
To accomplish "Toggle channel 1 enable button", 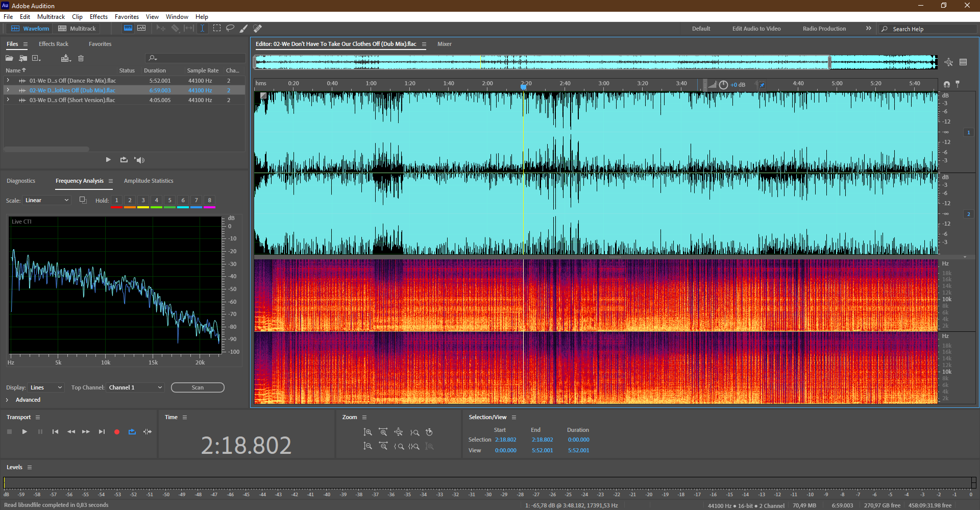I will pos(968,132).
